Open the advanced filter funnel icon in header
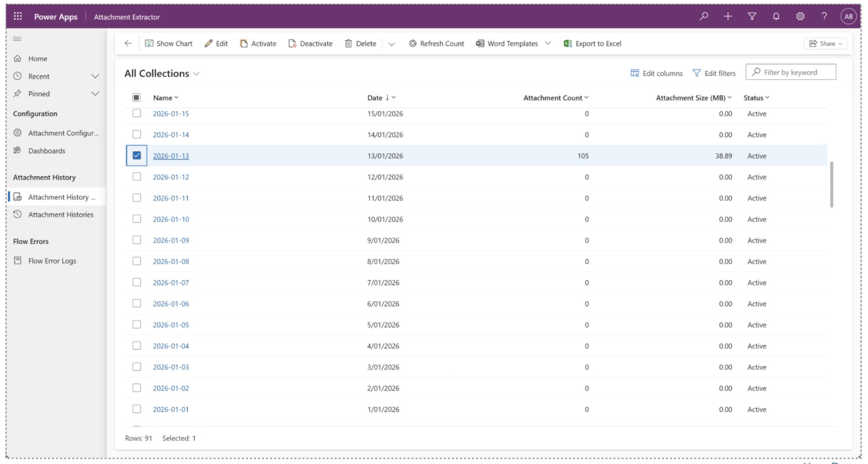Image resolution: width=868 pixels, height=464 pixels. click(x=752, y=17)
